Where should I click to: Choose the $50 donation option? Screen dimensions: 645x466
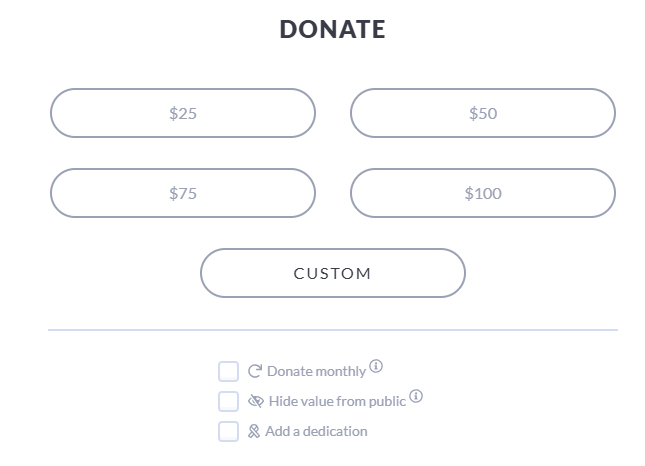click(x=483, y=113)
